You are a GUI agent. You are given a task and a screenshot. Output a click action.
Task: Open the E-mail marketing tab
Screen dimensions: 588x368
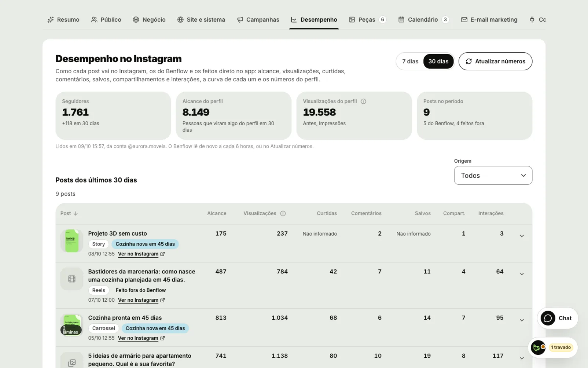point(489,20)
